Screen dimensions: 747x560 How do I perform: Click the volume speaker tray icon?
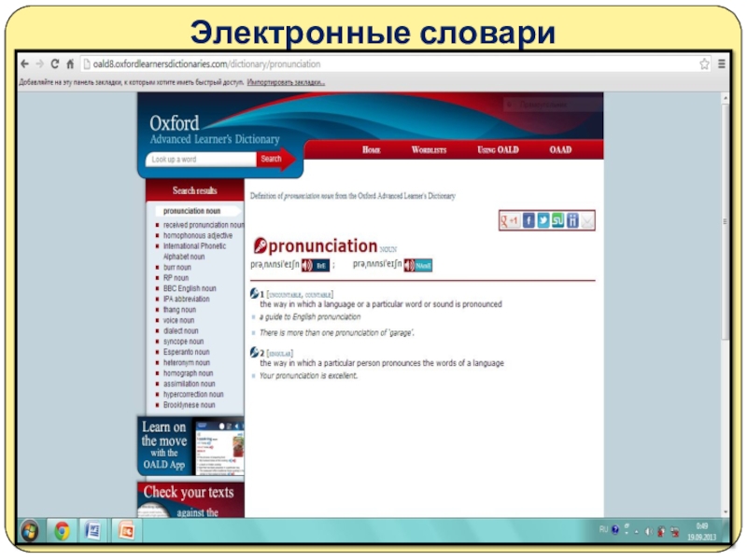(649, 531)
